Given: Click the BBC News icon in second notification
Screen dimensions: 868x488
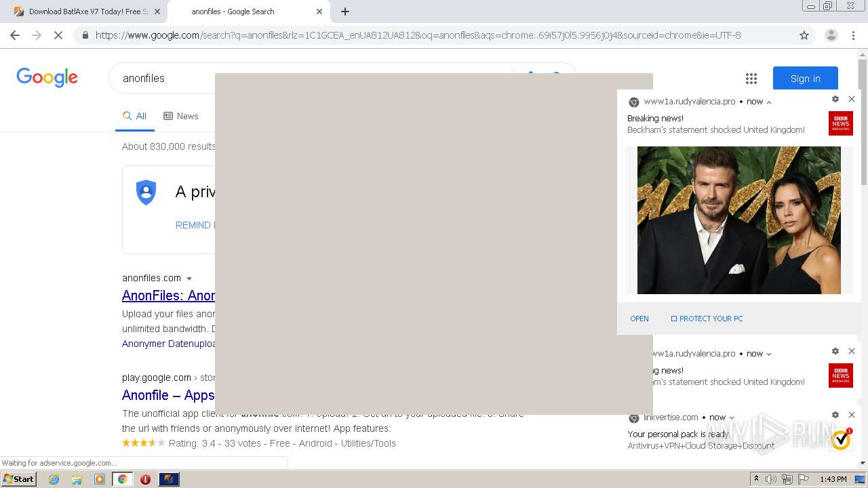Looking at the screenshot, I should point(841,375).
